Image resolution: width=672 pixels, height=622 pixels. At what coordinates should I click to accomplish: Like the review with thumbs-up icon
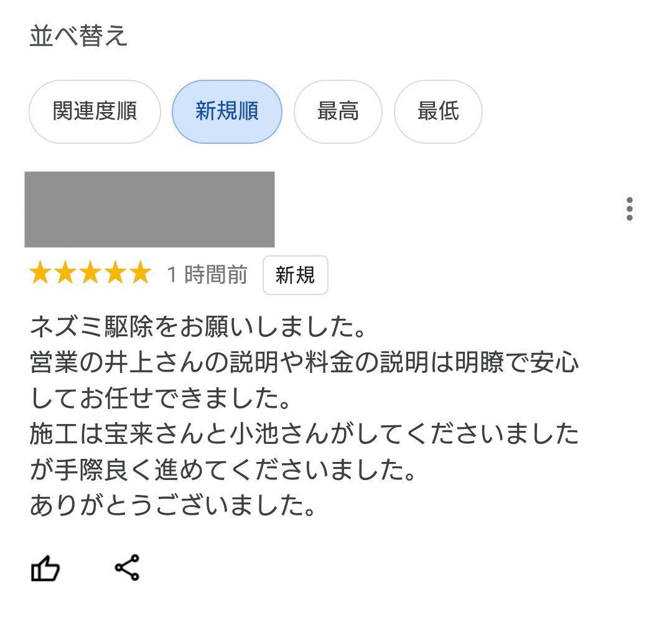[45, 568]
